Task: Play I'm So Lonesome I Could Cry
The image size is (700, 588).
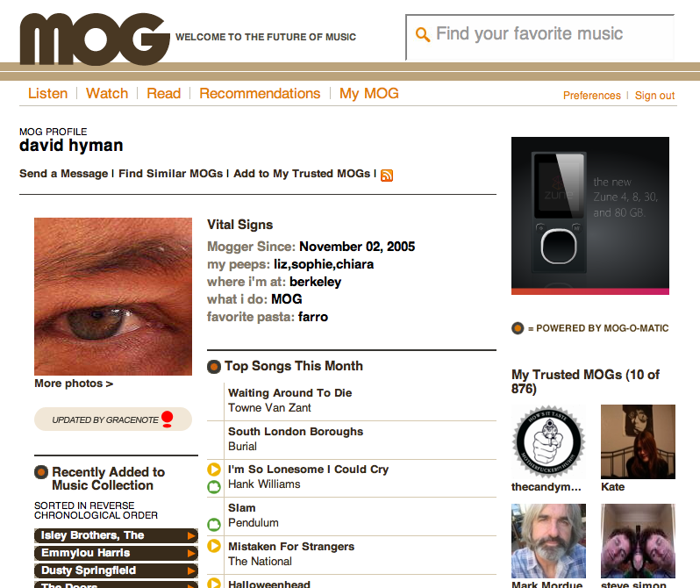Action: (x=214, y=470)
